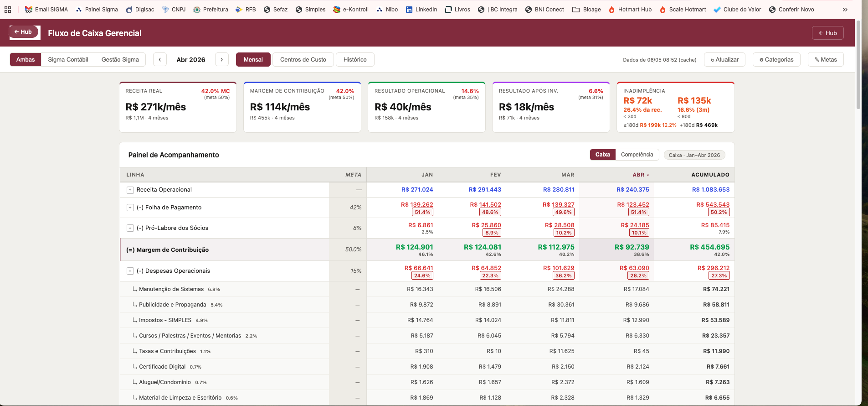Open the Histórico tab
Image resolution: width=868 pixels, height=406 pixels.
pos(355,60)
